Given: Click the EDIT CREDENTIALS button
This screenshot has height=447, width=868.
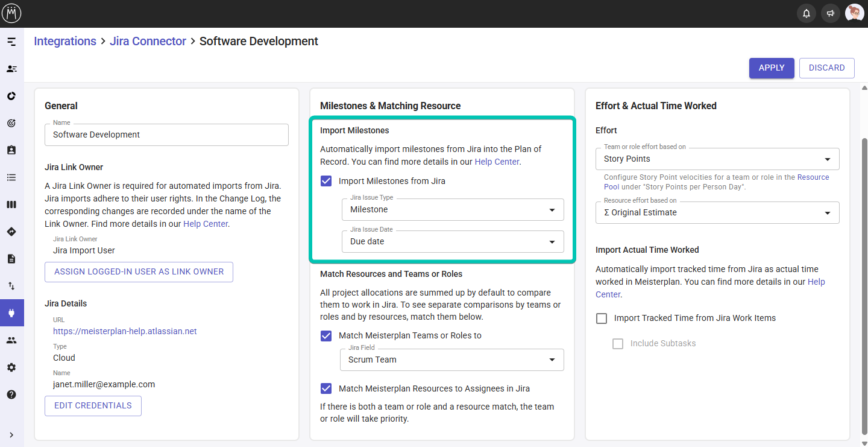Looking at the screenshot, I should coord(93,406).
